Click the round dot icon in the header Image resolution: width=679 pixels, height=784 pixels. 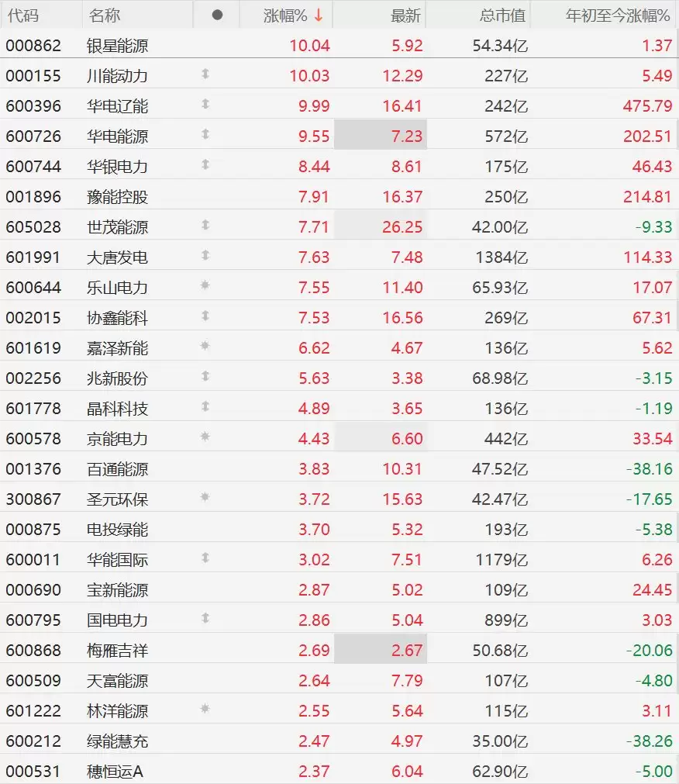[217, 15]
